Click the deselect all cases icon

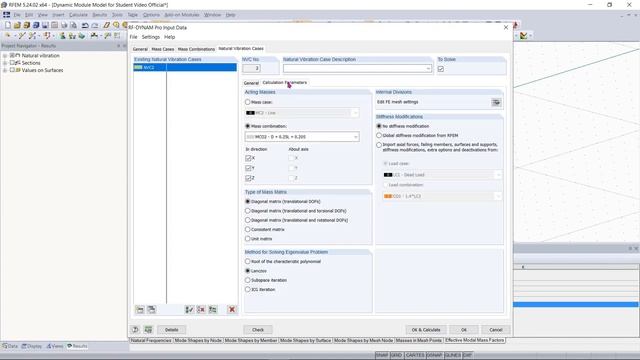point(201,310)
